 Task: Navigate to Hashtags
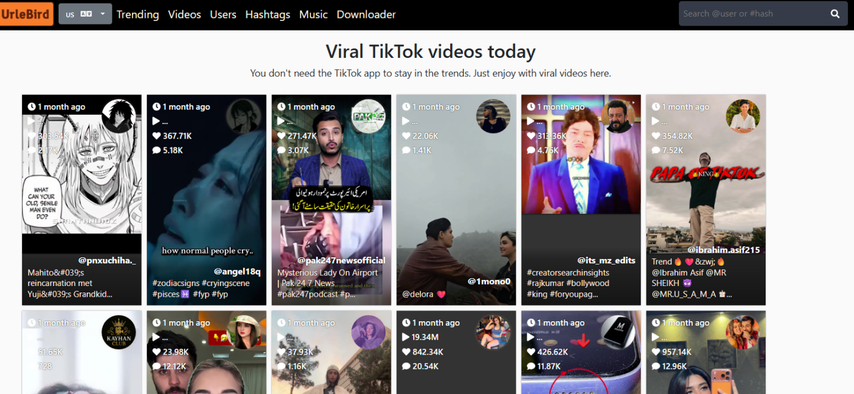point(267,15)
